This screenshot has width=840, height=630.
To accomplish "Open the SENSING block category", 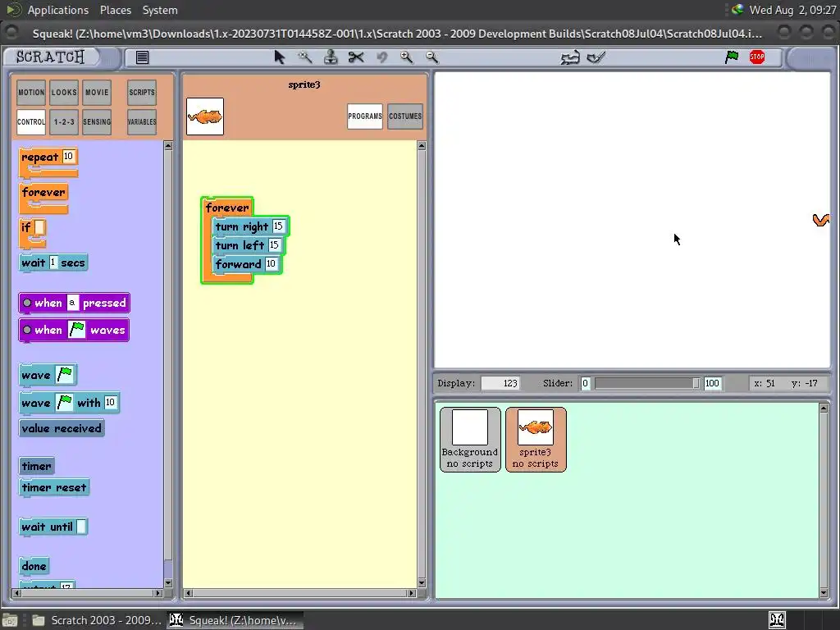I will pos(97,122).
